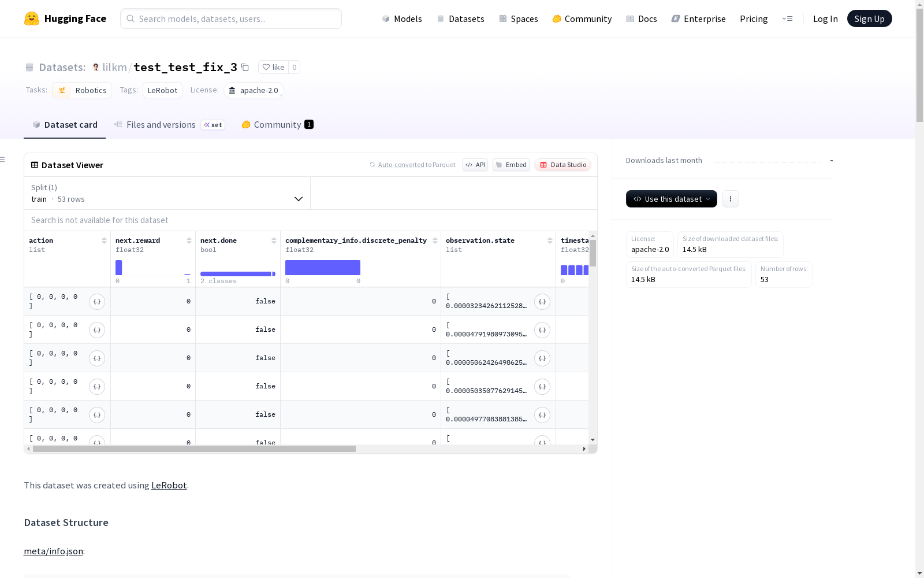Screen dimensions: 924x578
Task: Expand the state cell starting 0.00003234262112528
Action: [x=542, y=302]
